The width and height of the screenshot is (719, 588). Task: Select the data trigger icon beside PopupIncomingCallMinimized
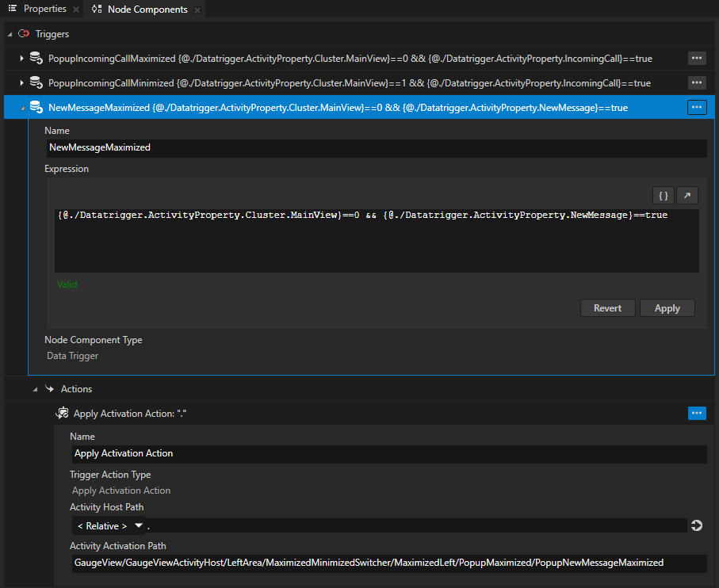pos(36,82)
